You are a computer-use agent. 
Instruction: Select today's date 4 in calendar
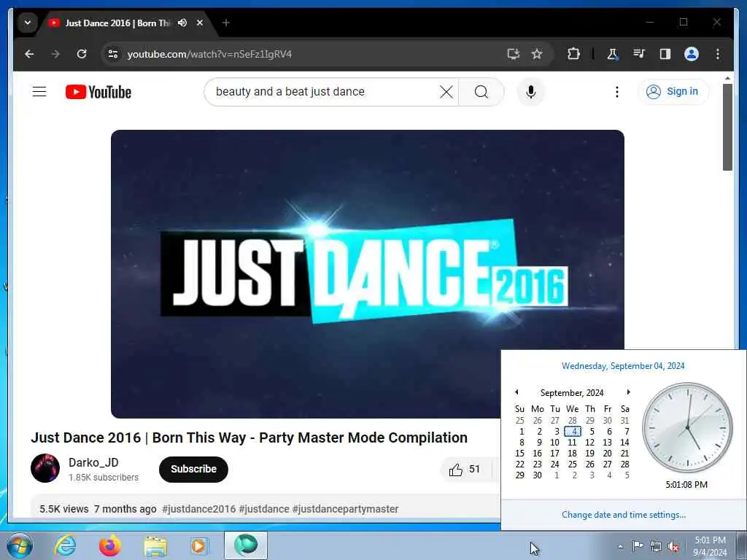[573, 432]
